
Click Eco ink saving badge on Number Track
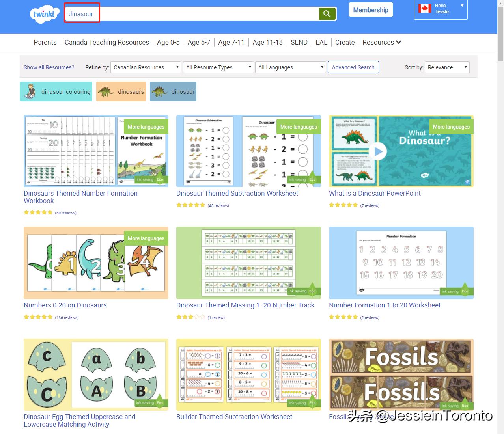pos(302,291)
